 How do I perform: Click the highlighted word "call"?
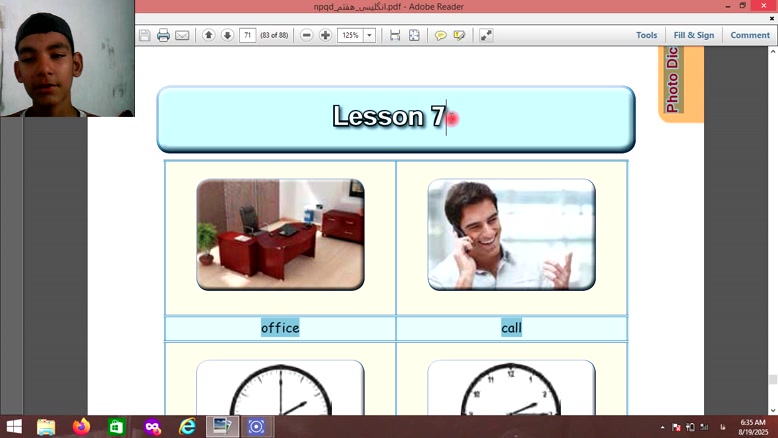click(511, 328)
